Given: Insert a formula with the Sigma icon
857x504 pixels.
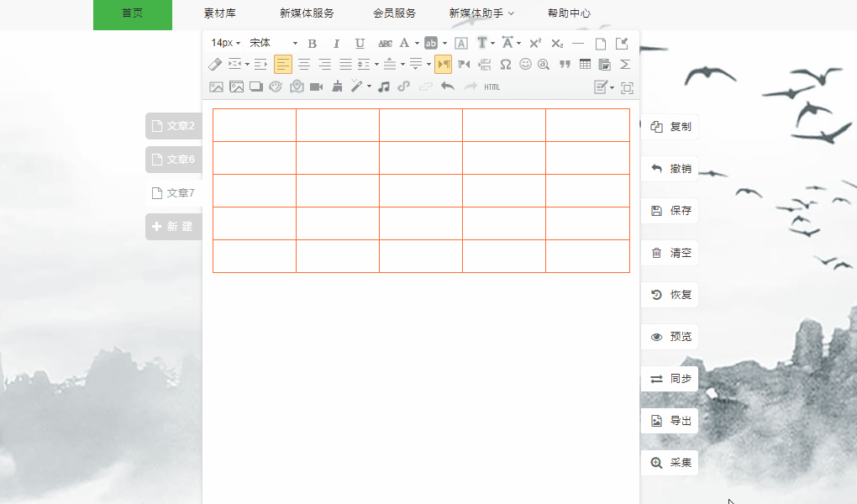Looking at the screenshot, I should (x=625, y=65).
